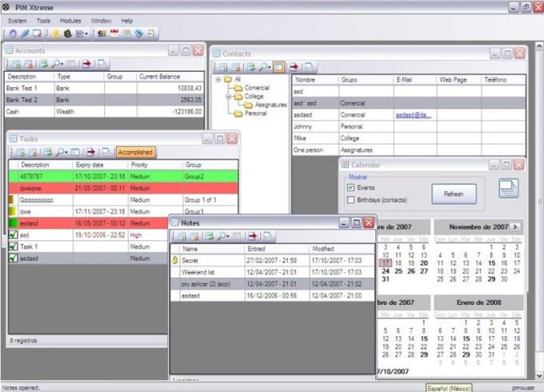The height and width of the screenshot is (392, 544).
Task: Click green refresh icon in Contacts toolbar
Action: 251,67
